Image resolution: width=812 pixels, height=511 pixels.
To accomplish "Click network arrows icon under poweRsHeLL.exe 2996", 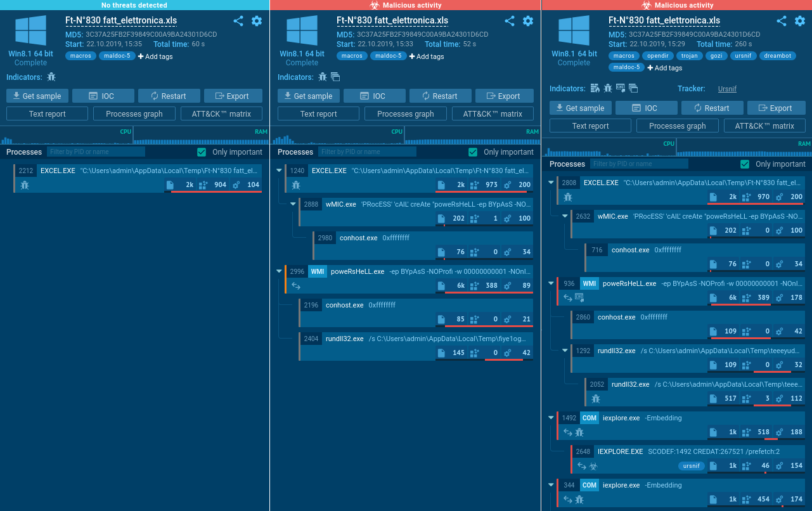I will (x=295, y=286).
